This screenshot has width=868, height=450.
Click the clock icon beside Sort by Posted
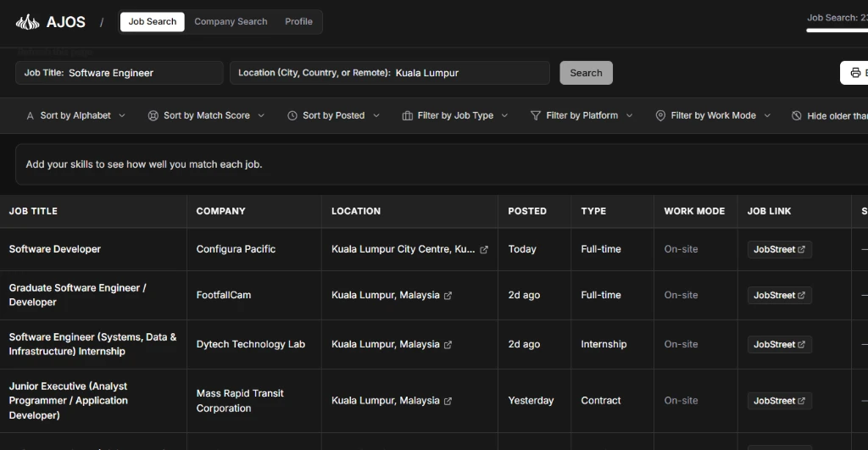[x=292, y=116]
